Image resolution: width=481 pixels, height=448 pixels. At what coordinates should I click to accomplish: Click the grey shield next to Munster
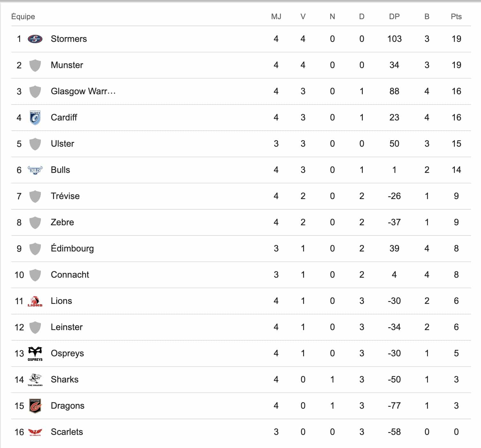[35, 65]
